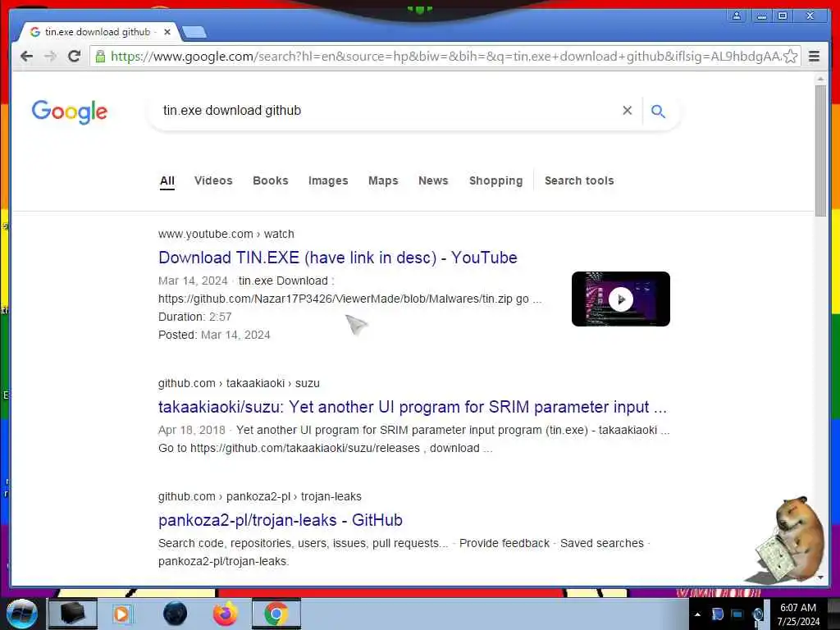Open the Windows Start orb

click(x=21, y=614)
